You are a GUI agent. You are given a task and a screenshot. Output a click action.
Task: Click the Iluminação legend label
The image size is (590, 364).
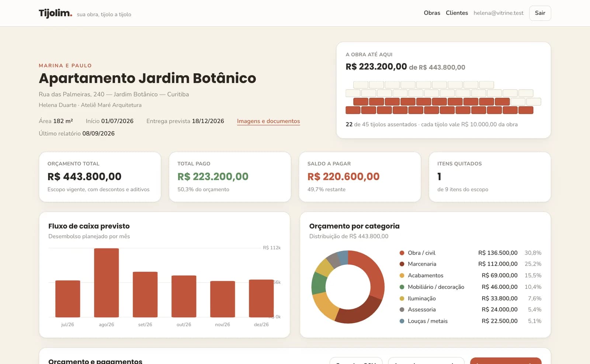422,298
